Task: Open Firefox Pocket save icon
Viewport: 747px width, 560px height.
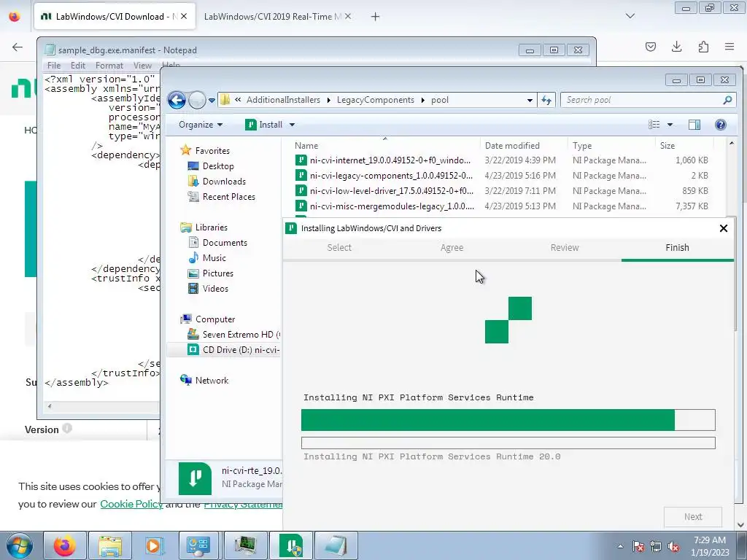Action: click(x=651, y=47)
